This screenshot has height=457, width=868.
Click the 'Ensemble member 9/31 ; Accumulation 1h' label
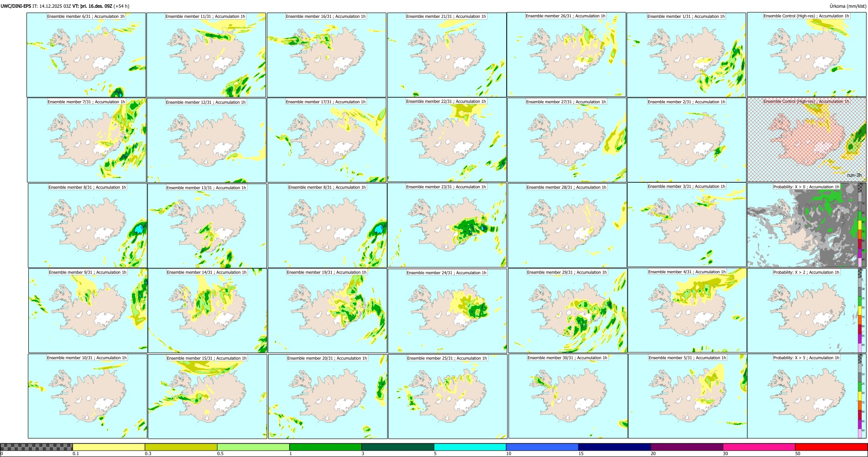pos(88,272)
